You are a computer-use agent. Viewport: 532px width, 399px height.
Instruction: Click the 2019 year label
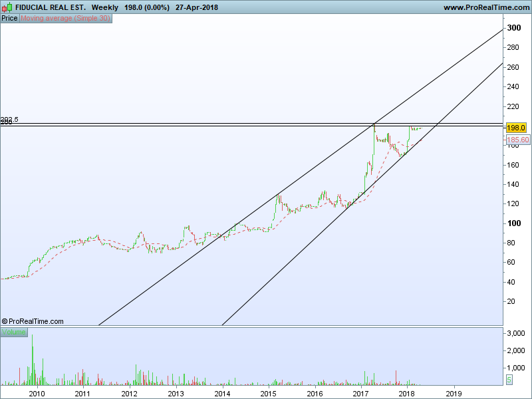coord(454,394)
